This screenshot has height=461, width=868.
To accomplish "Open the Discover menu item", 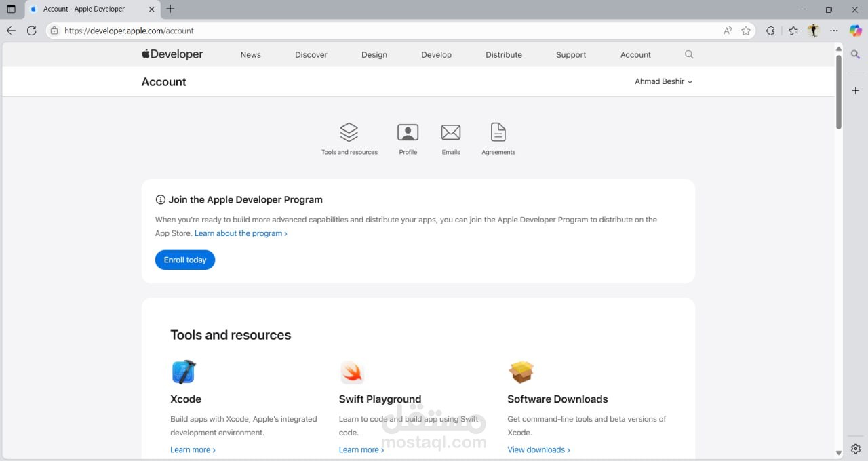I will pos(311,55).
